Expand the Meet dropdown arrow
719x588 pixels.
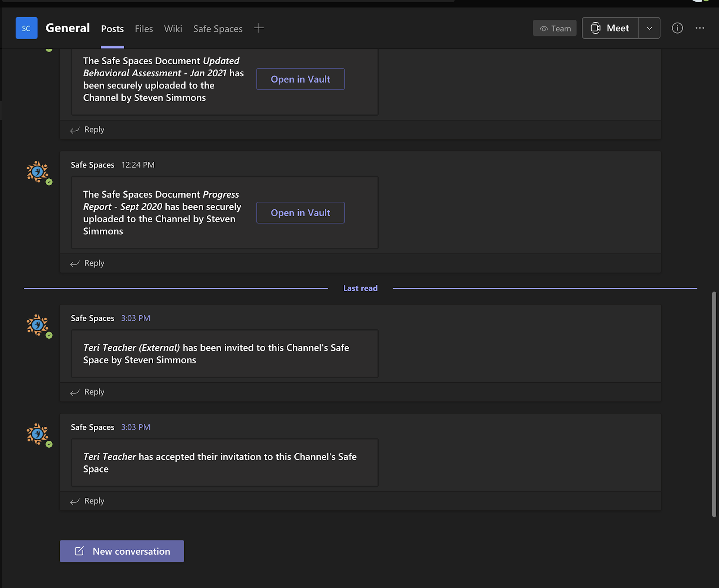649,28
